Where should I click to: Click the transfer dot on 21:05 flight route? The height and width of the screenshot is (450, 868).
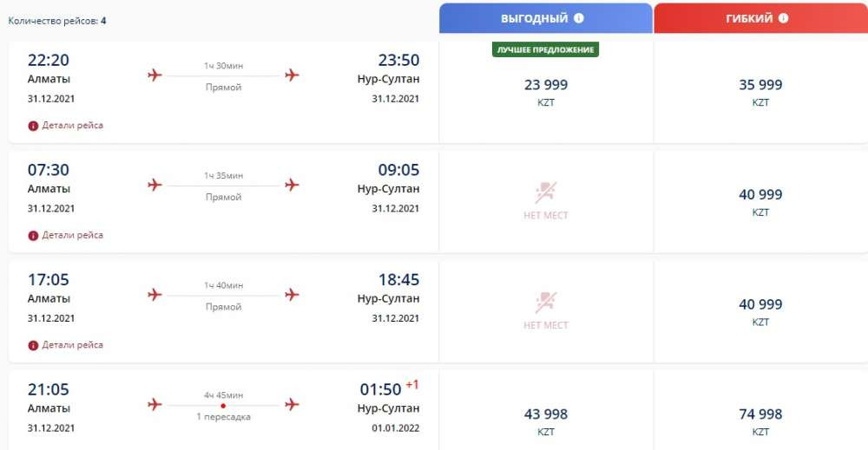coord(223,406)
